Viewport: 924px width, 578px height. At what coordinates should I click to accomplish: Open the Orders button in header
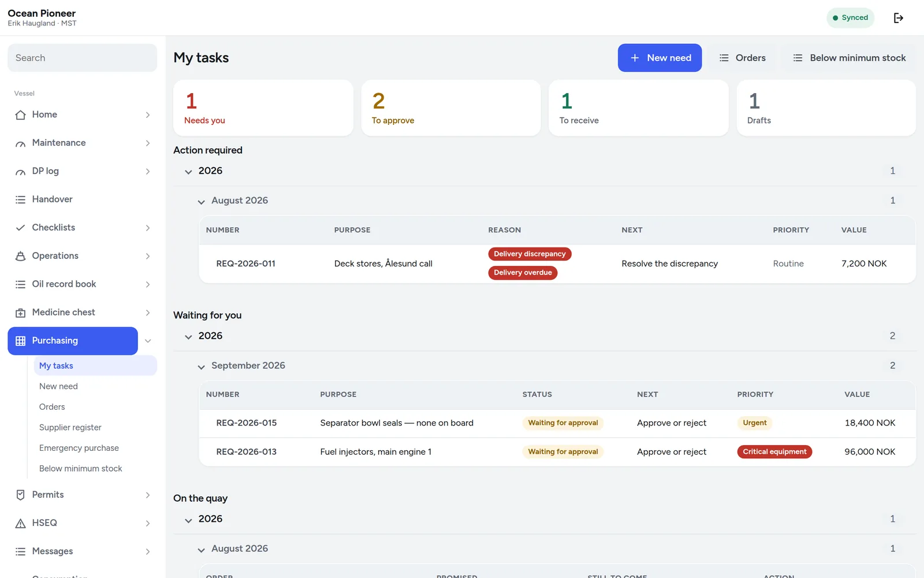click(x=742, y=58)
